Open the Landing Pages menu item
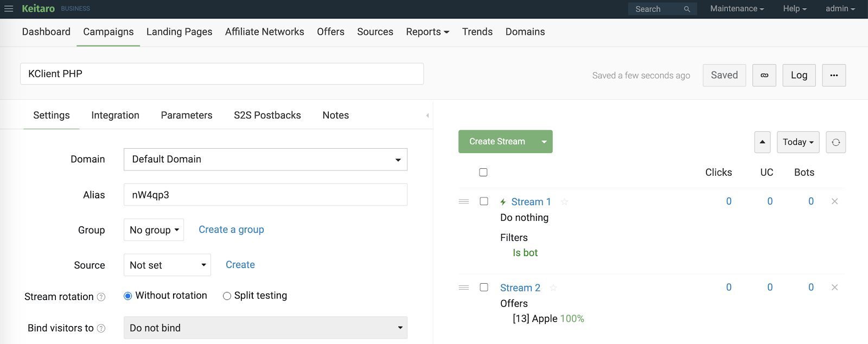868x344 pixels. pos(179,32)
